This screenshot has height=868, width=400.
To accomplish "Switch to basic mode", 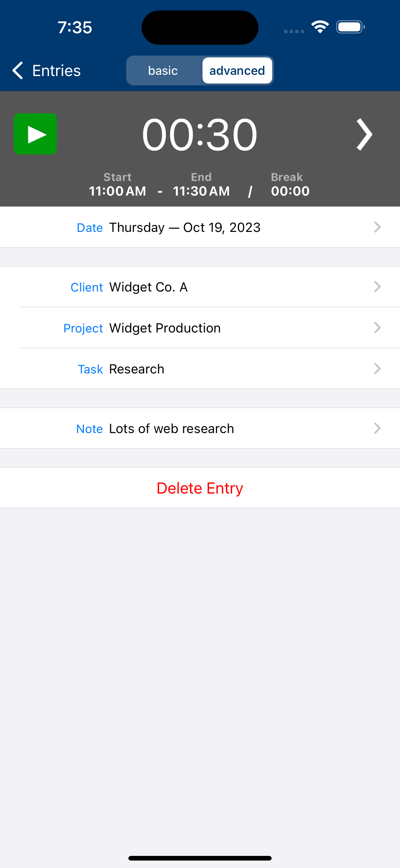I will coord(163,70).
